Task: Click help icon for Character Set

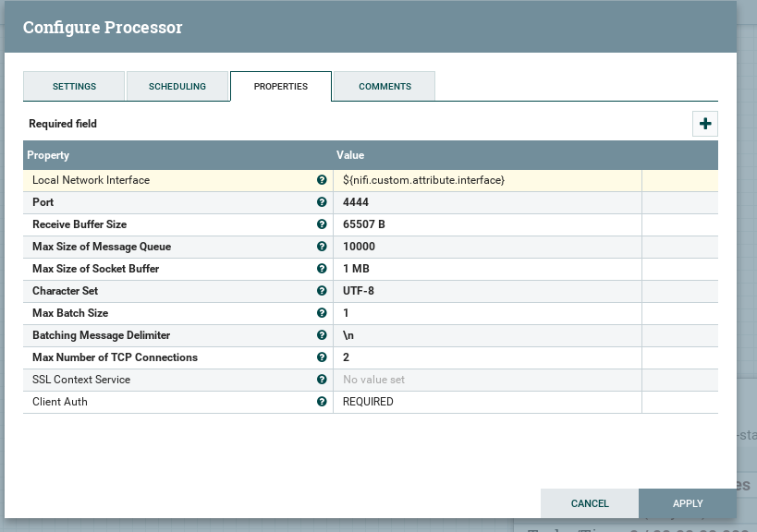Action: (x=322, y=291)
